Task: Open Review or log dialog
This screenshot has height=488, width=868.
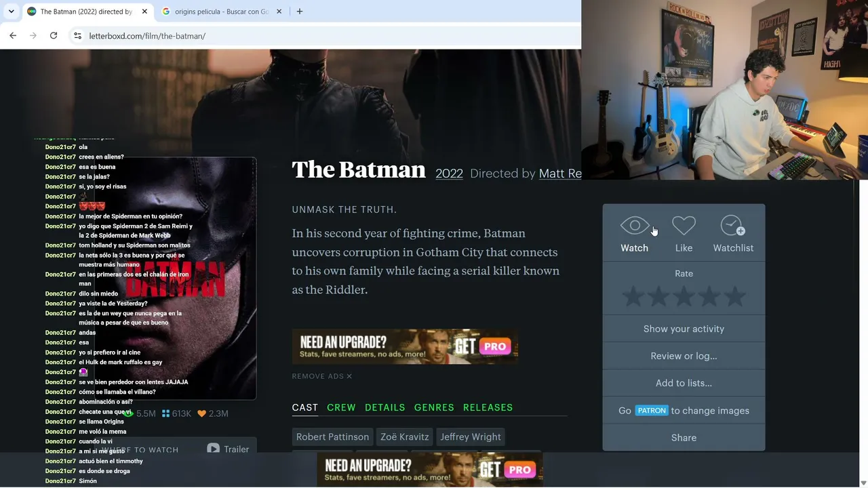Action: pos(684,356)
